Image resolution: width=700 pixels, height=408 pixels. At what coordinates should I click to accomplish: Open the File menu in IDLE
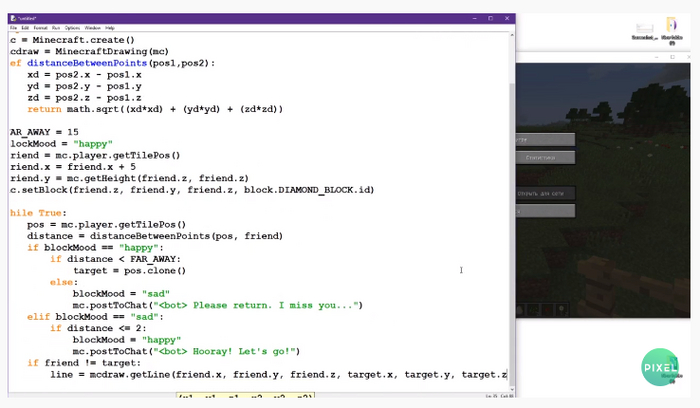13,28
